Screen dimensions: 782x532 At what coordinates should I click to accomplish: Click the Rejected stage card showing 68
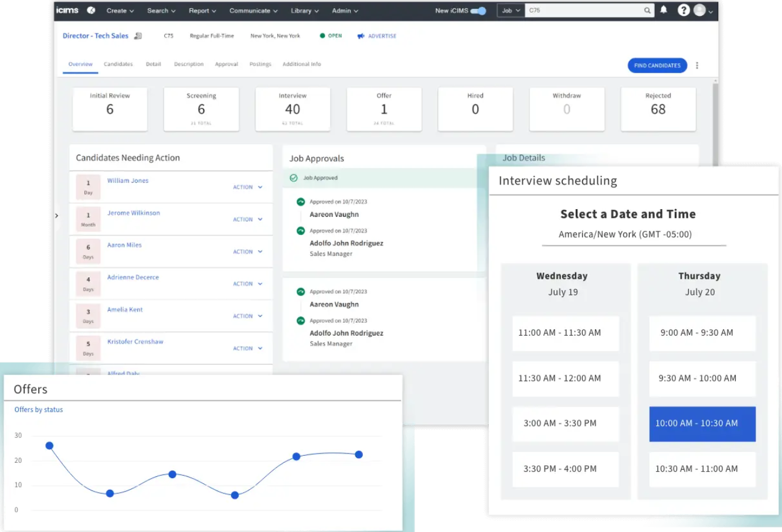pos(658,109)
